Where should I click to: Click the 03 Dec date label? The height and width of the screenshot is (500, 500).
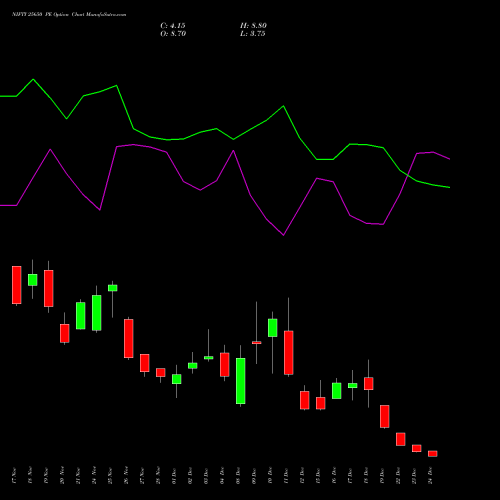(x=206, y=476)
